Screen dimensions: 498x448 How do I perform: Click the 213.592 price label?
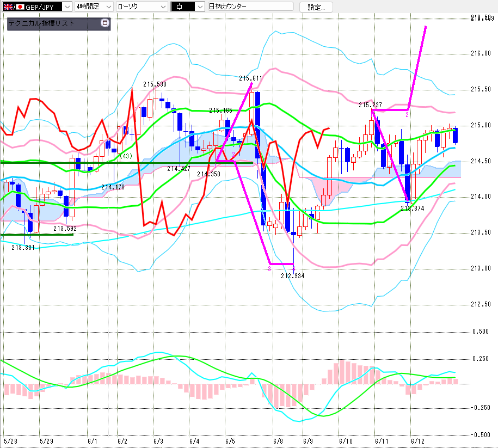tap(65, 229)
